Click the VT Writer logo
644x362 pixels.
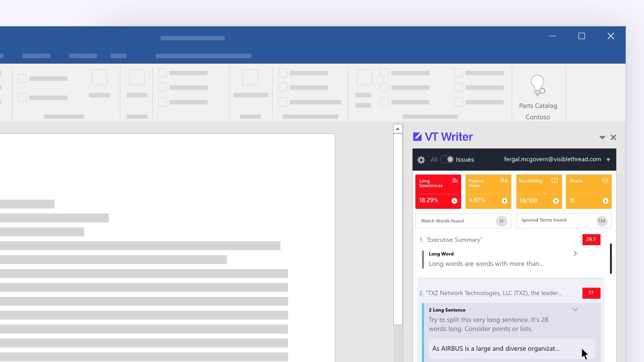click(443, 137)
